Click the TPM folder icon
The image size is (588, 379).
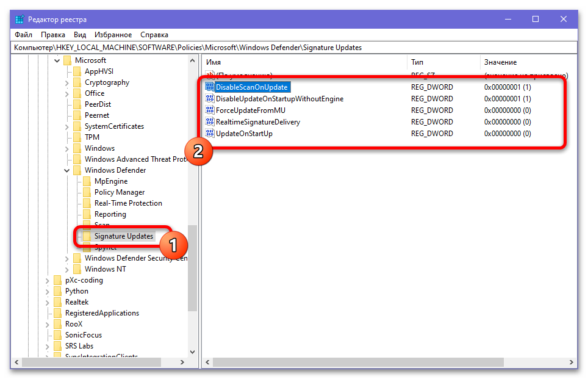pos(77,137)
